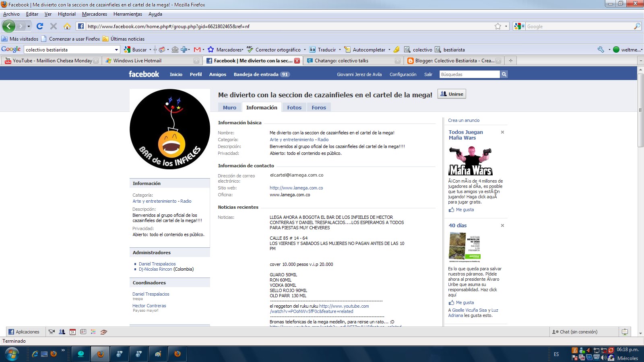644x362 pixels.
Task: Open the lamega.com.co website link
Action: [296, 188]
